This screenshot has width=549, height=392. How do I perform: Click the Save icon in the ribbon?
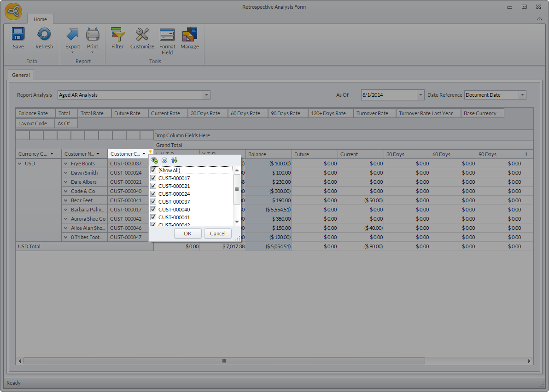18,35
